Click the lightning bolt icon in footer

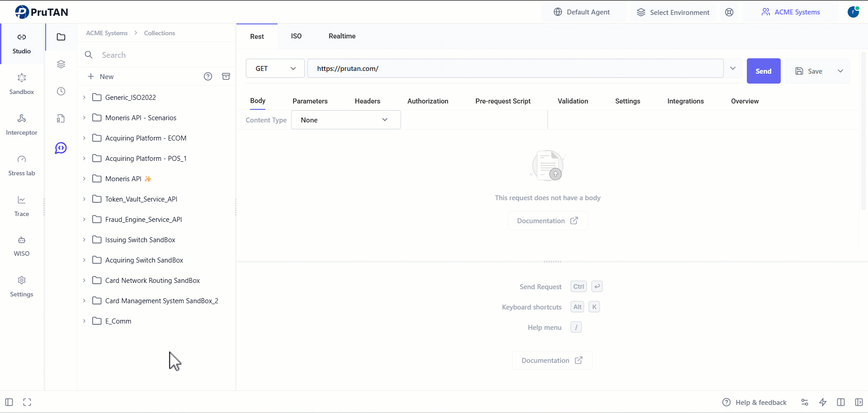(823, 402)
